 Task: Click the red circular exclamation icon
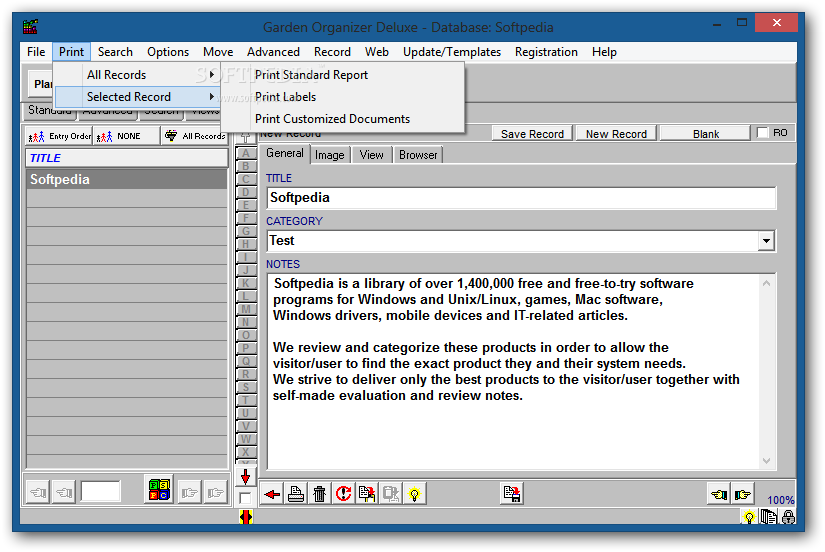pos(344,494)
